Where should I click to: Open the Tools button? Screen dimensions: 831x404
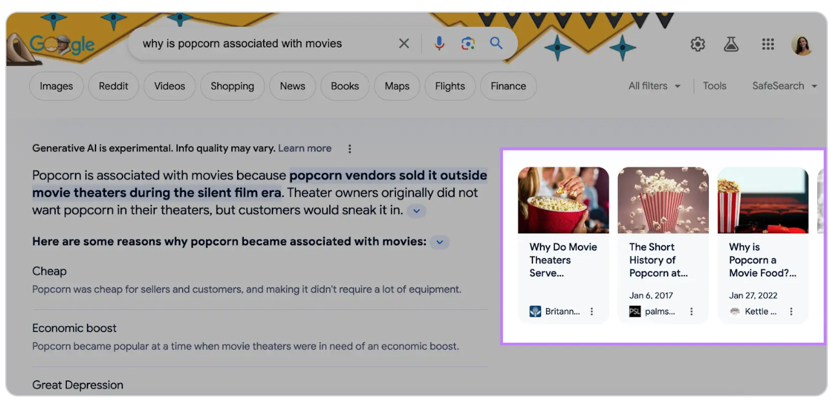click(714, 86)
